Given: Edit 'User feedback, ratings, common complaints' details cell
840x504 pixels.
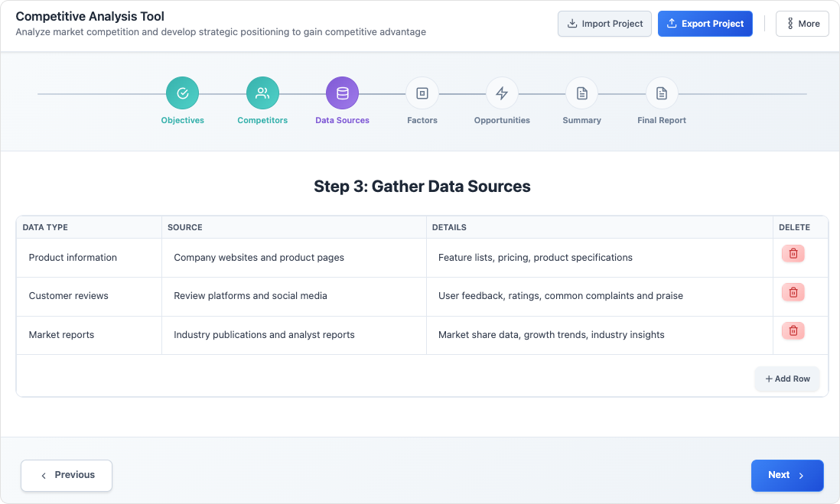Looking at the screenshot, I should point(600,296).
